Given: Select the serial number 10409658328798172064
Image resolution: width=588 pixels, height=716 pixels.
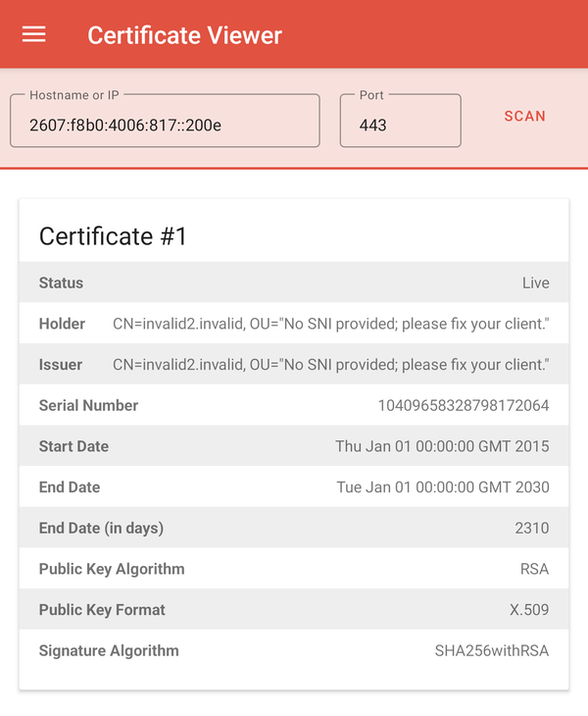Looking at the screenshot, I should (x=463, y=405).
